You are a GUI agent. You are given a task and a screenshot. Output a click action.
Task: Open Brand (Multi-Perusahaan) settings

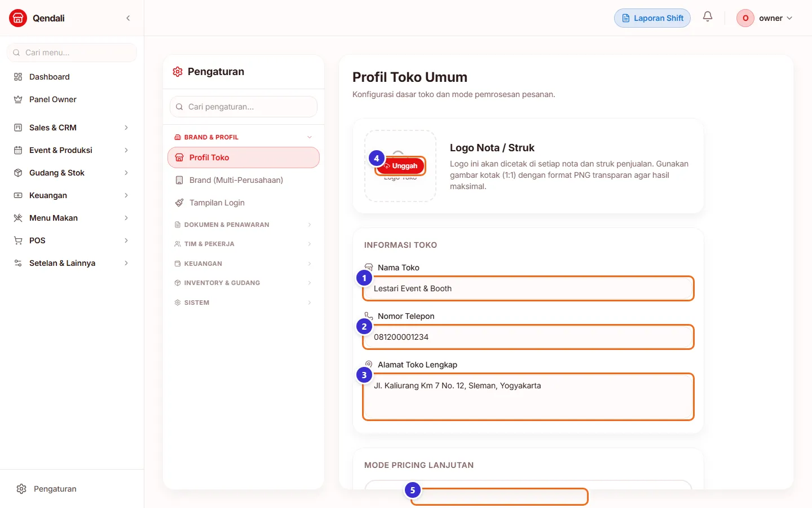click(x=244, y=180)
